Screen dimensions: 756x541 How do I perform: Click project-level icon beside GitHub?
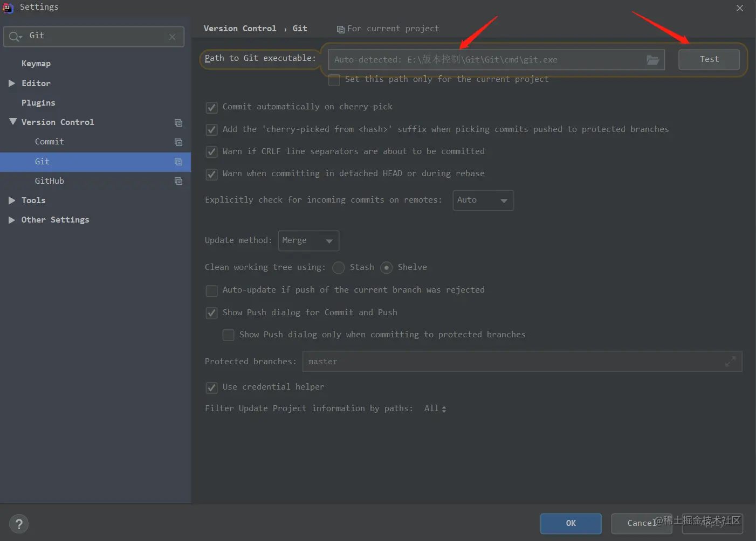tap(178, 181)
